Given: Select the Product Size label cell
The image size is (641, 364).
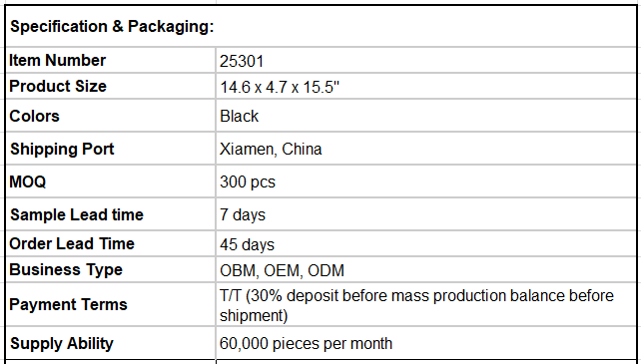Looking at the screenshot, I should [111, 86].
